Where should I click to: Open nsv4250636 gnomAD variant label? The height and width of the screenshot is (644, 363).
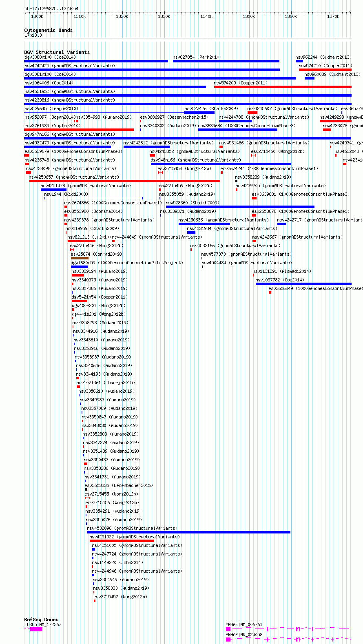[224, 220]
